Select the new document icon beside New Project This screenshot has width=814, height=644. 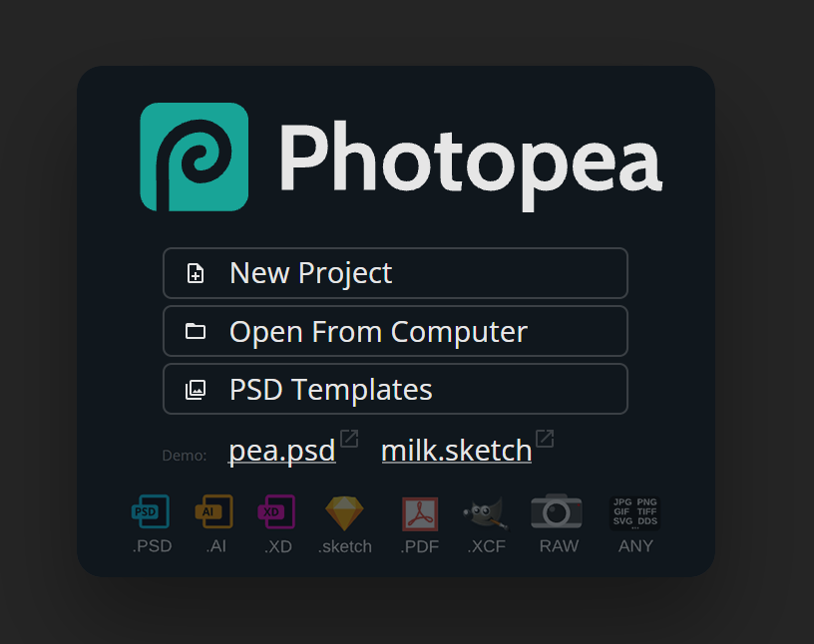(197, 272)
